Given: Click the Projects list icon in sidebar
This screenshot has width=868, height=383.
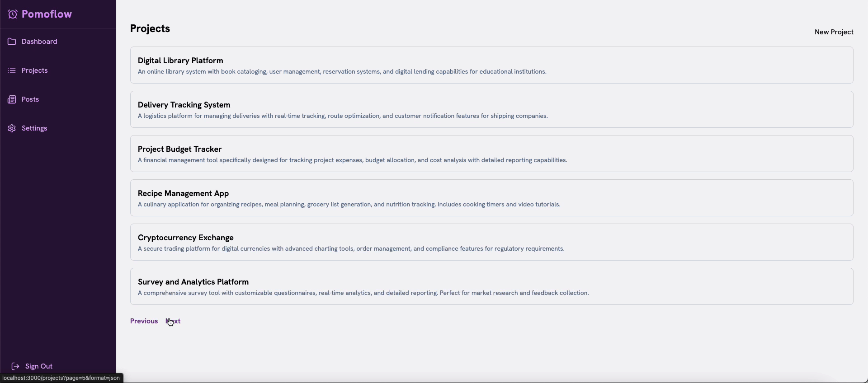Looking at the screenshot, I should point(12,70).
